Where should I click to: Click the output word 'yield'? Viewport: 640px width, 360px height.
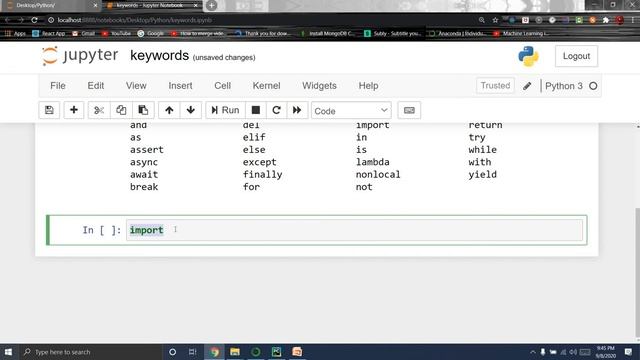483,175
